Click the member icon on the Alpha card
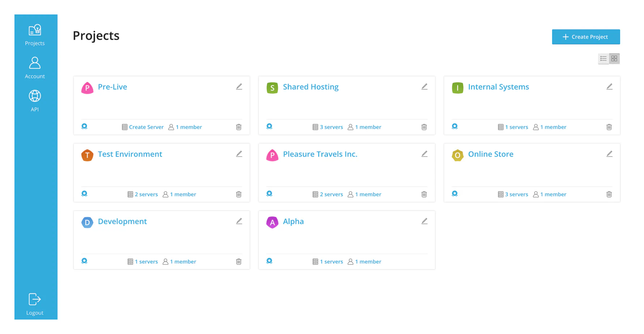Viewport: 644px width, 334px height. click(x=350, y=261)
